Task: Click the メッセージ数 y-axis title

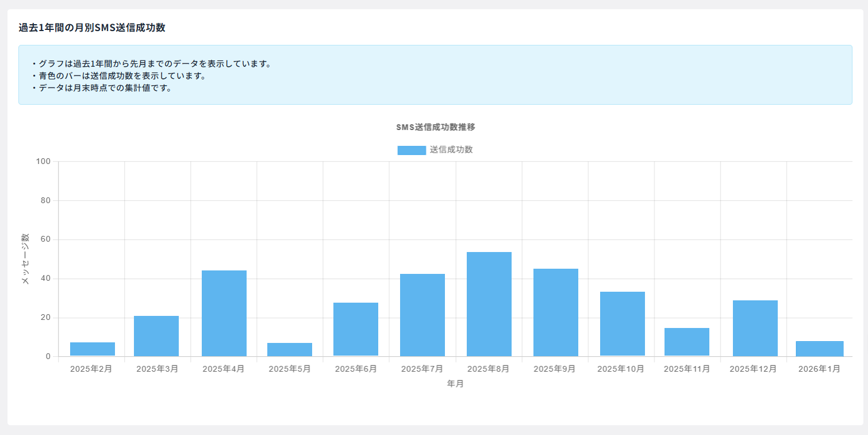Action: 25,259
